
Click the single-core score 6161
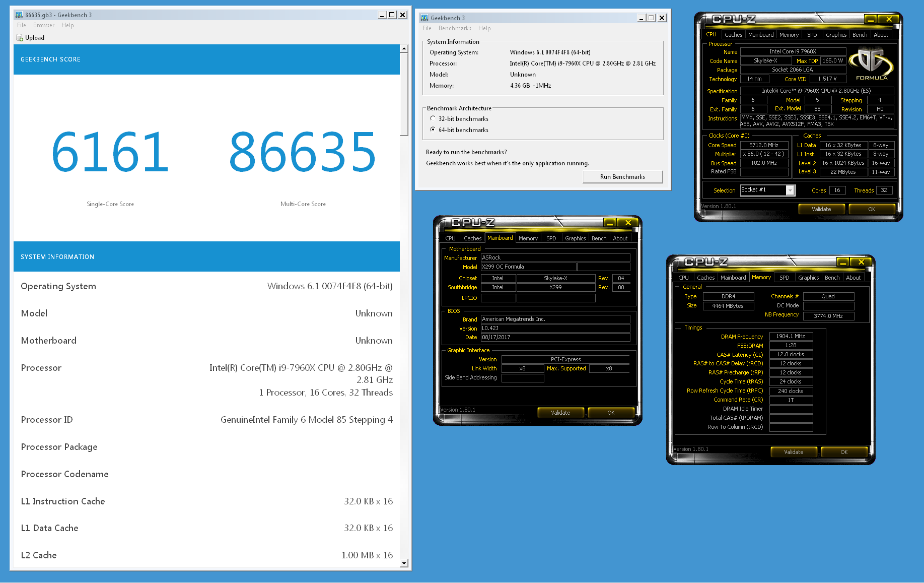[110, 152]
